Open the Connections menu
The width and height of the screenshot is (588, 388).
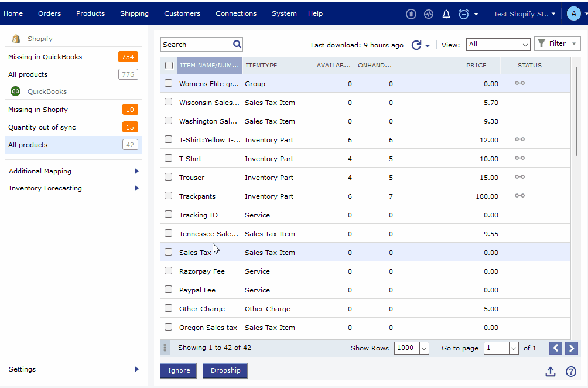[x=236, y=13]
